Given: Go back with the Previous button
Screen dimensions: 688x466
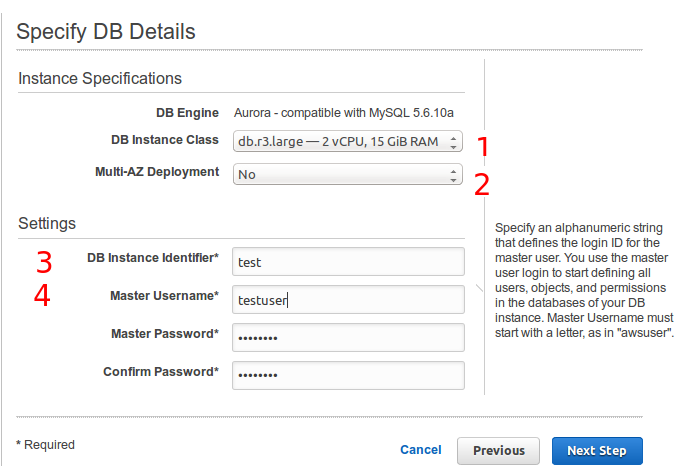Looking at the screenshot, I should click(x=498, y=451).
